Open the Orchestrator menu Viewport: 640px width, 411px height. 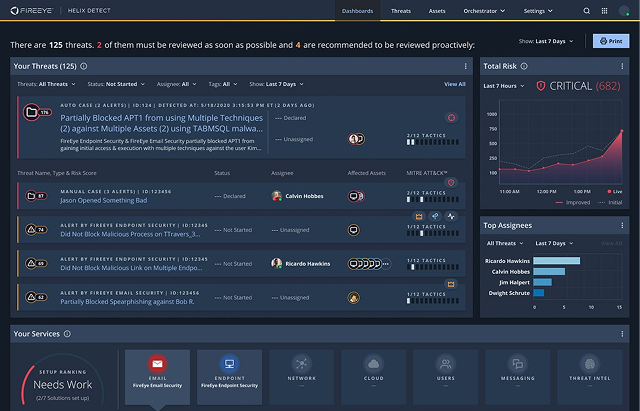pyautogui.click(x=484, y=11)
